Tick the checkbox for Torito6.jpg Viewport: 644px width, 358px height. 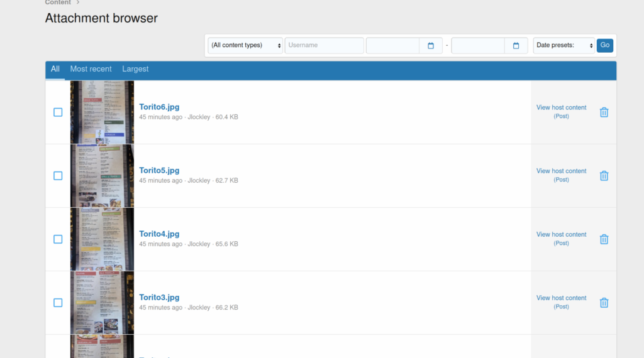click(58, 112)
